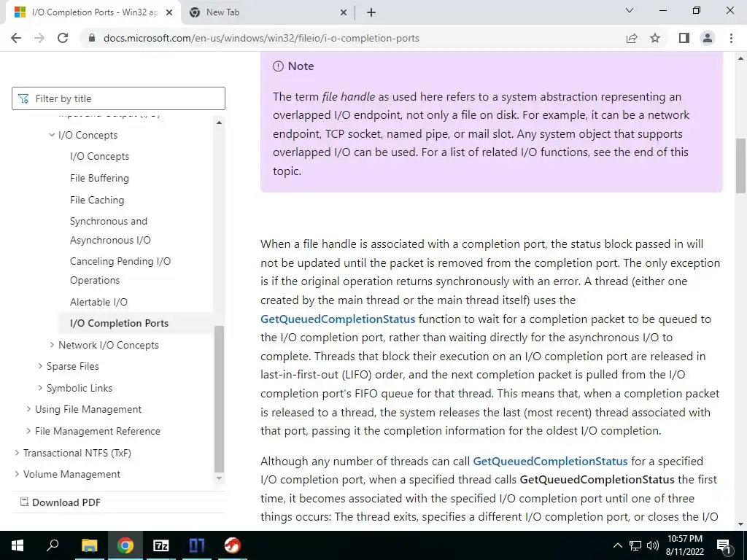
Task: Open File Explorer from taskbar
Action: 89,545
